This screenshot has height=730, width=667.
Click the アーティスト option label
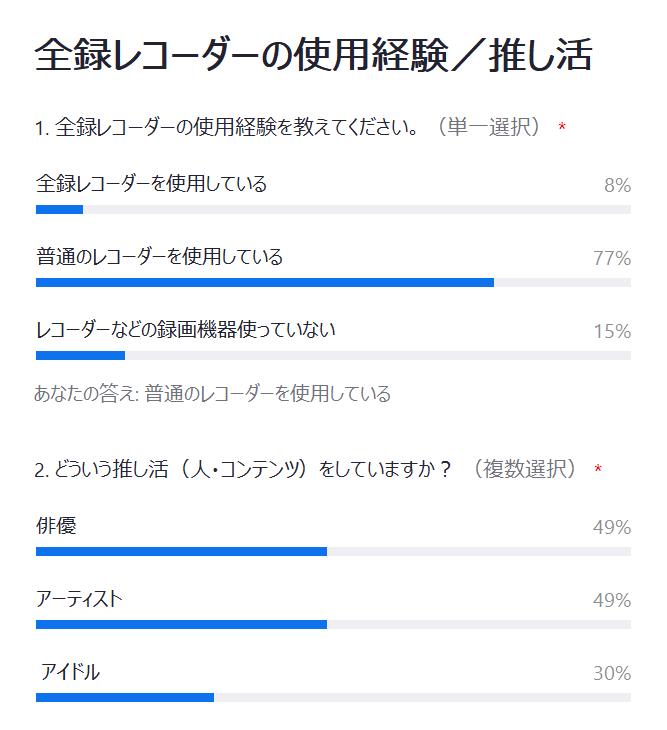(79, 599)
